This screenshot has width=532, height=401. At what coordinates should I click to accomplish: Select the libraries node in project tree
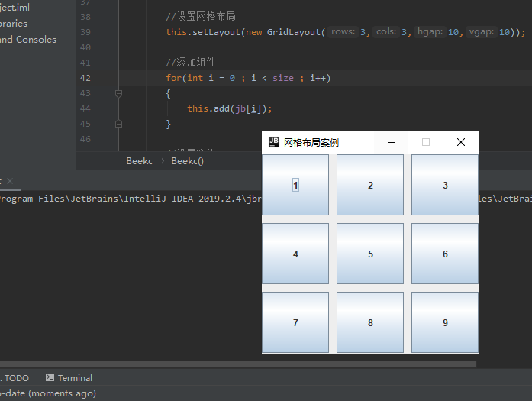pyautogui.click(x=14, y=24)
